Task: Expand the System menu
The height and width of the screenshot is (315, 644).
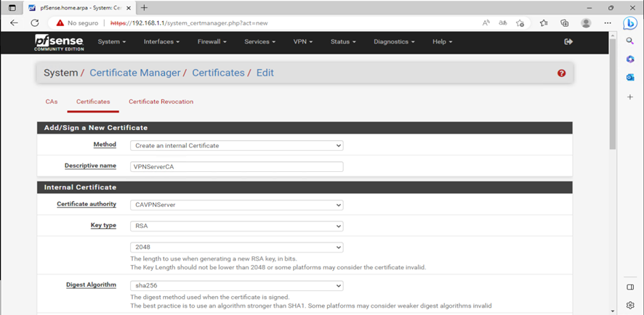Action: (x=112, y=42)
